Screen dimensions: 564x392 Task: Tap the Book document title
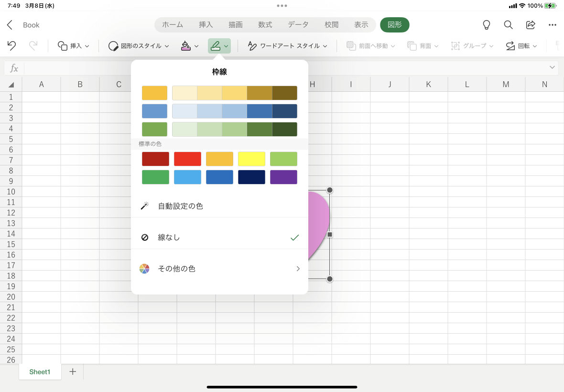coord(31,25)
